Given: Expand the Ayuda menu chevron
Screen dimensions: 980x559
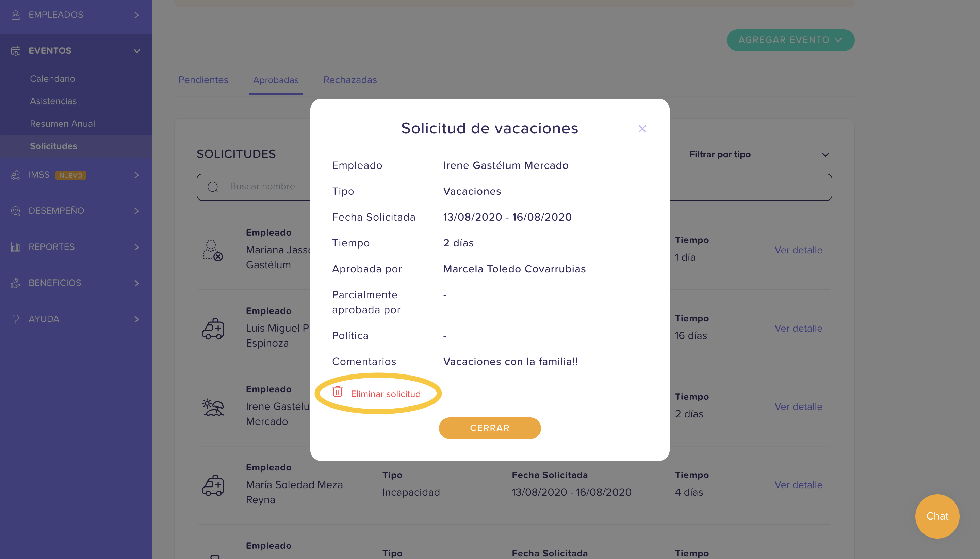Looking at the screenshot, I should pyautogui.click(x=136, y=319).
